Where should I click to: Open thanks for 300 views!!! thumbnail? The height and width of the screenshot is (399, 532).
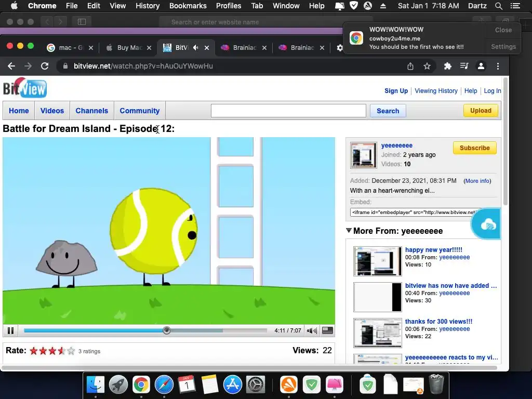(x=377, y=333)
